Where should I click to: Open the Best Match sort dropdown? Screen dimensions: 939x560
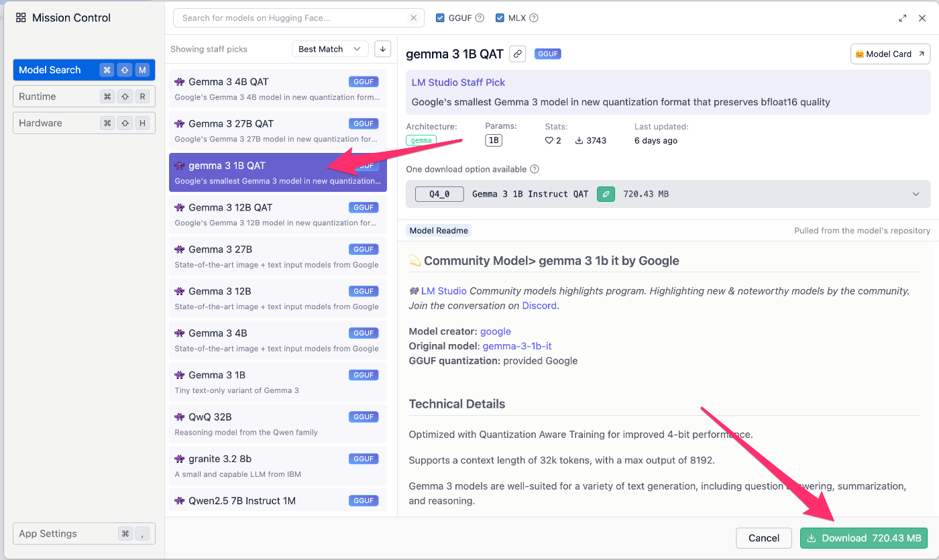(x=331, y=49)
